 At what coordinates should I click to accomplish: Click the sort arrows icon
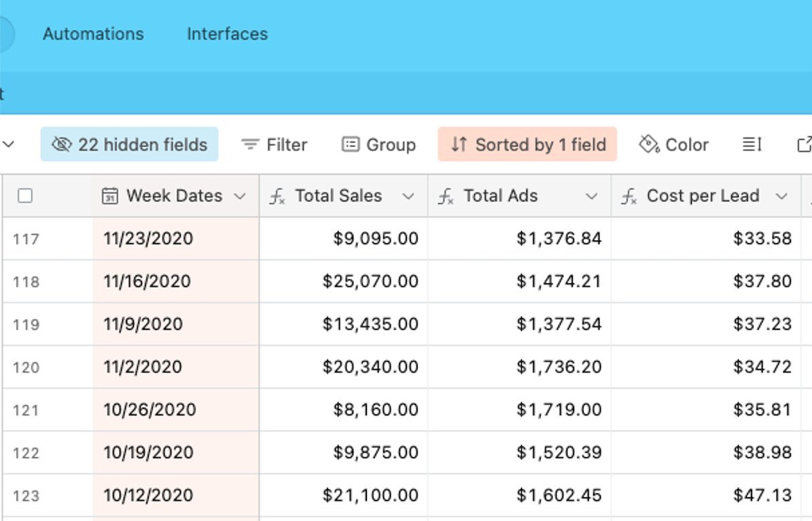pos(459,145)
